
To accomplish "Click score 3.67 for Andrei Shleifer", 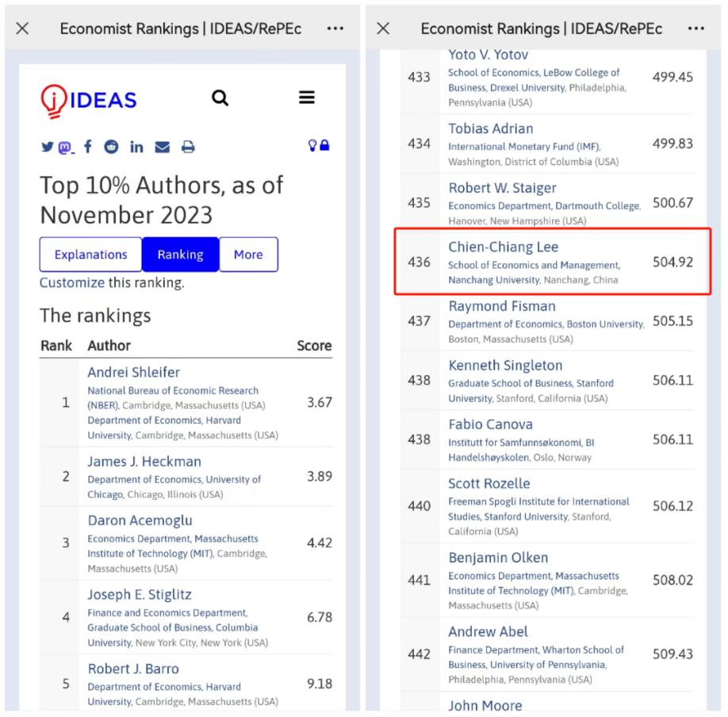I will pos(320,402).
